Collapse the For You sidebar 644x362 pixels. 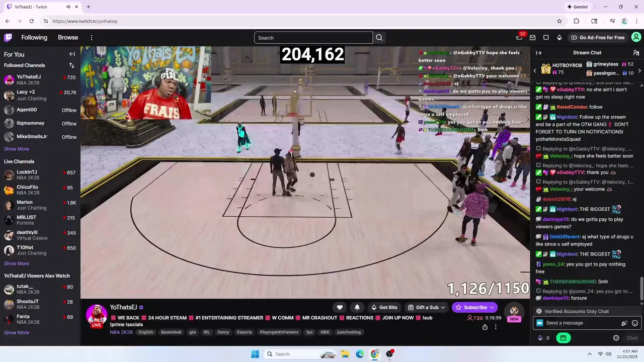click(x=72, y=54)
